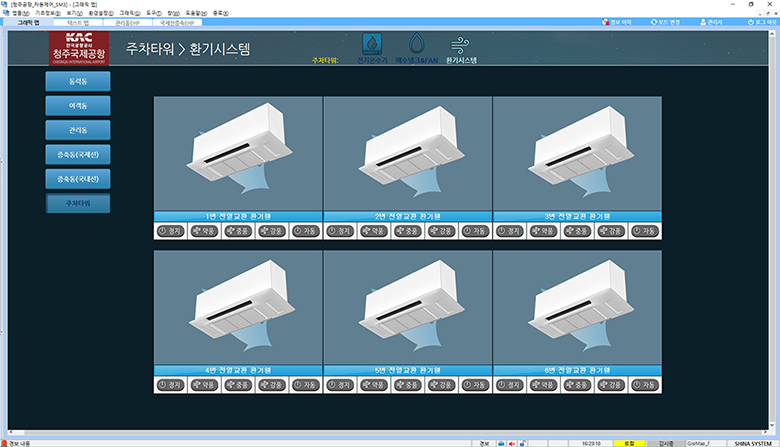Click the 로그 아웃 logout icon
This screenshot has height=447, width=780.
[x=751, y=22]
